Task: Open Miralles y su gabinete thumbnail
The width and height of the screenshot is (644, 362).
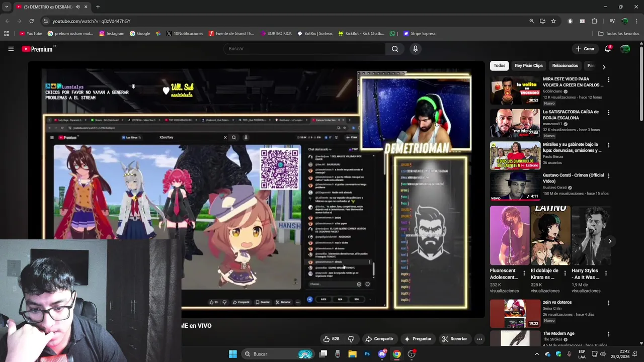Action: [515, 156]
